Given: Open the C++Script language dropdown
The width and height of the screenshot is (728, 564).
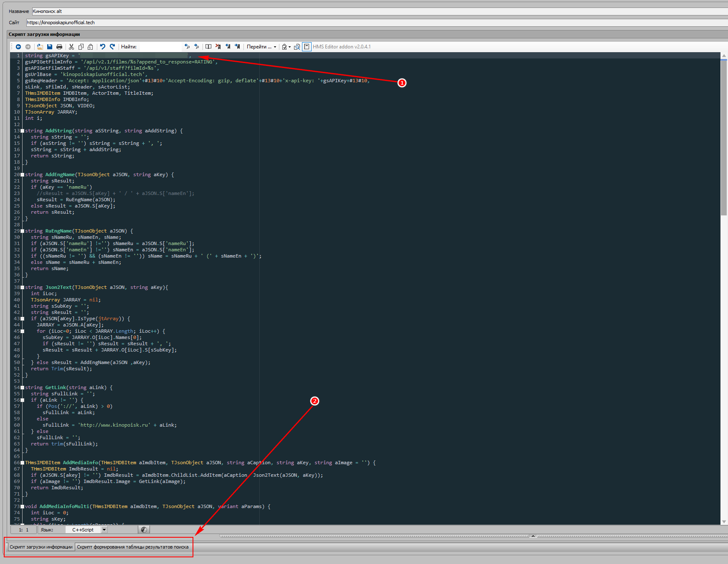Looking at the screenshot, I should point(104,530).
